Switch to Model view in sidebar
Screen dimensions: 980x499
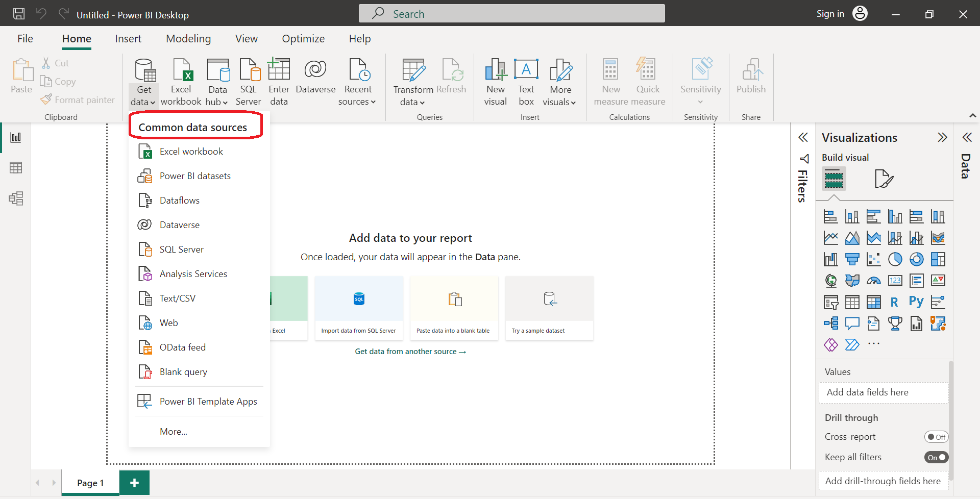[x=16, y=198]
